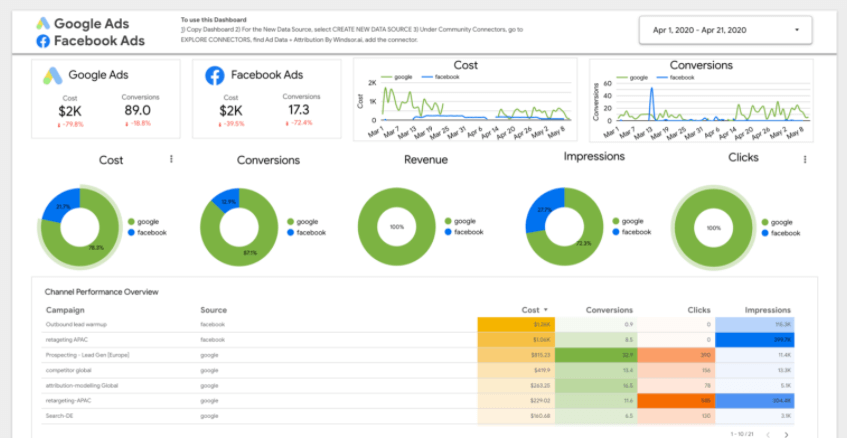Toggle facebook legend of Impressions donut chart
This screenshot has width=847, height=442.
(x=632, y=232)
